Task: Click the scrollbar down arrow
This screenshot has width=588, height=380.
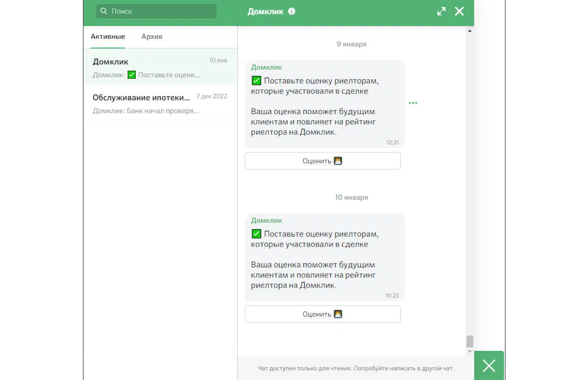Action: 470,351
